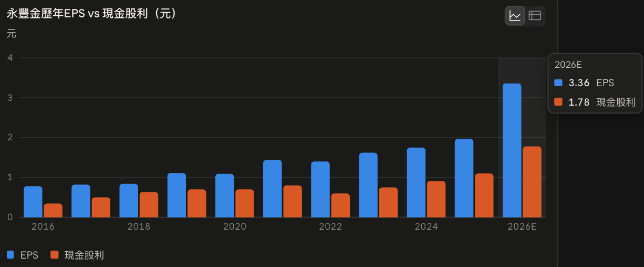This screenshot has height=267, width=644.
Task: Click the 2018 x-axis label
Action: [x=139, y=227]
